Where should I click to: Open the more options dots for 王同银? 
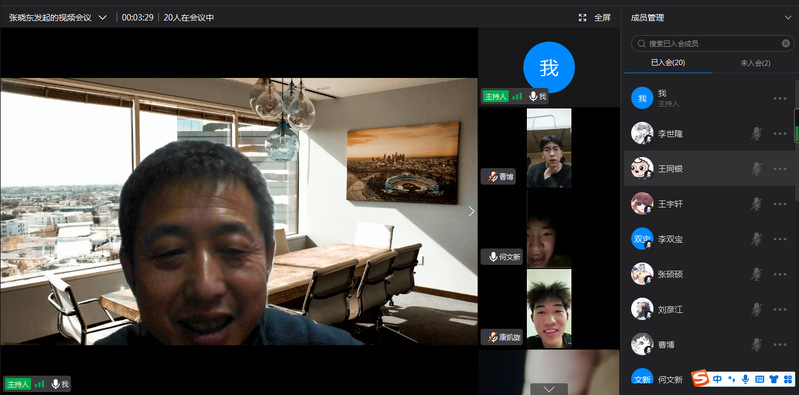coord(780,169)
